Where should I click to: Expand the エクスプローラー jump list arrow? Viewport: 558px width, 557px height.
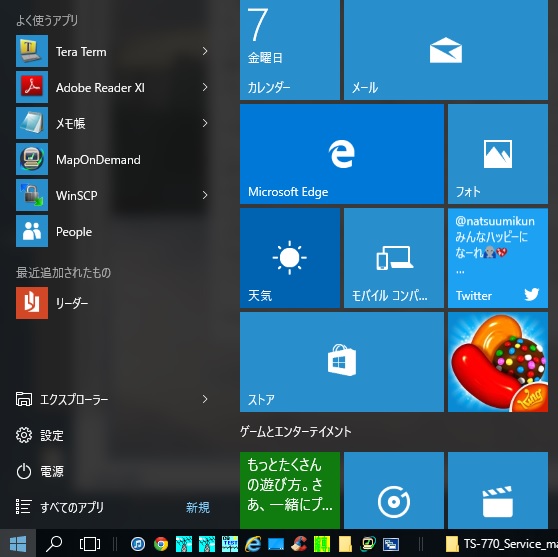(x=205, y=399)
